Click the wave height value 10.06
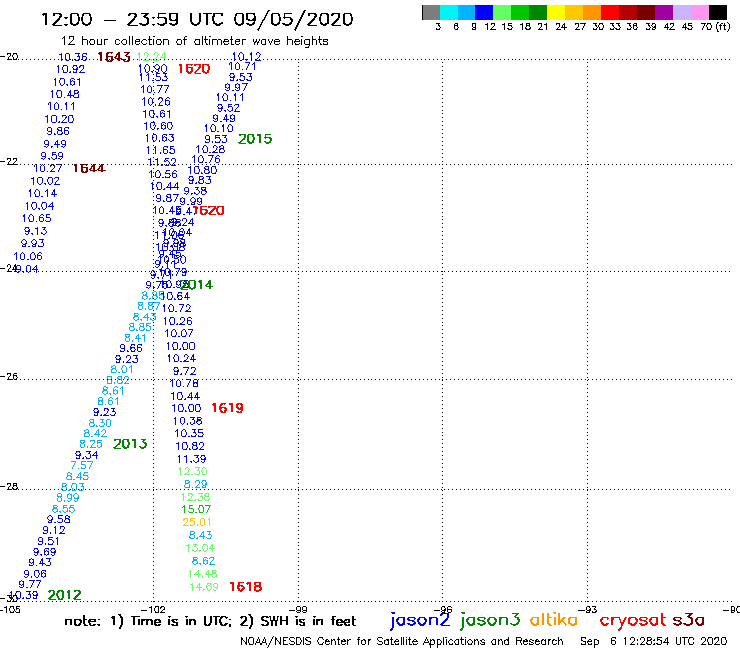740x650 pixels. click(x=28, y=256)
